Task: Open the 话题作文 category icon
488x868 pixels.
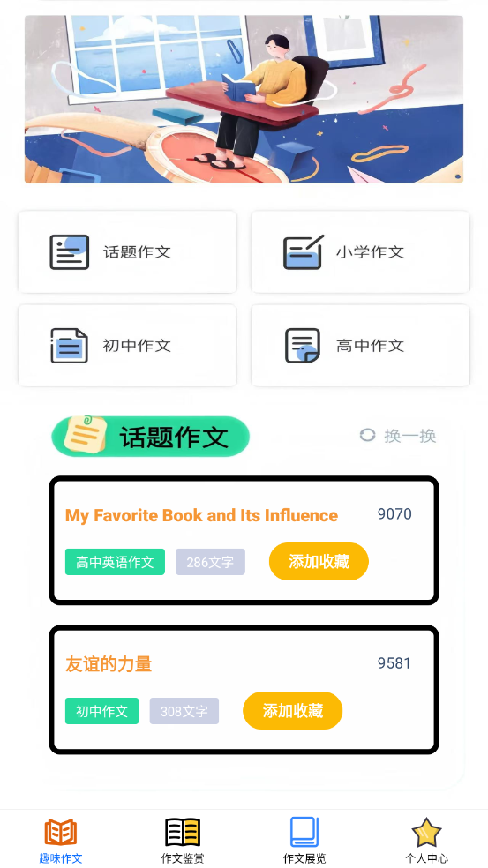Action: pyautogui.click(x=69, y=252)
